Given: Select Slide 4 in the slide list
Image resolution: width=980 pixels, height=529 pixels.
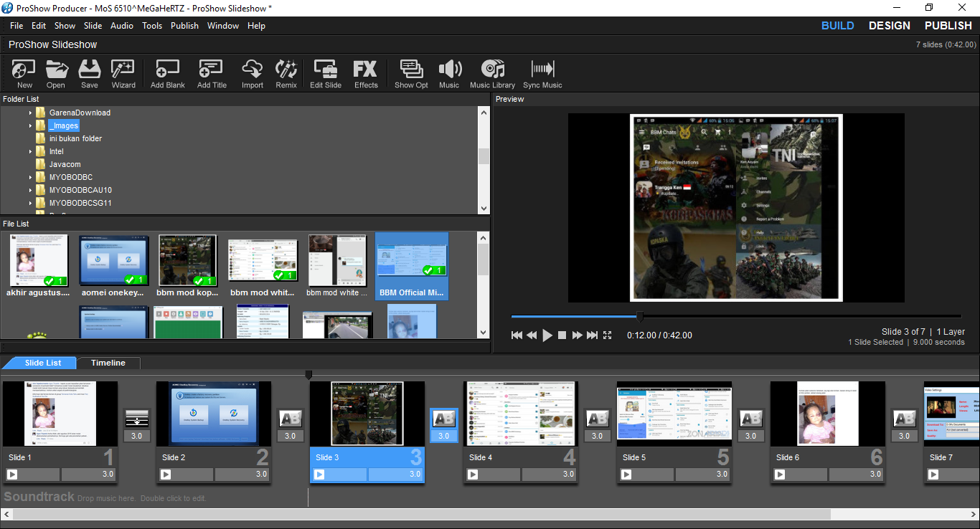Looking at the screenshot, I should 520,432.
